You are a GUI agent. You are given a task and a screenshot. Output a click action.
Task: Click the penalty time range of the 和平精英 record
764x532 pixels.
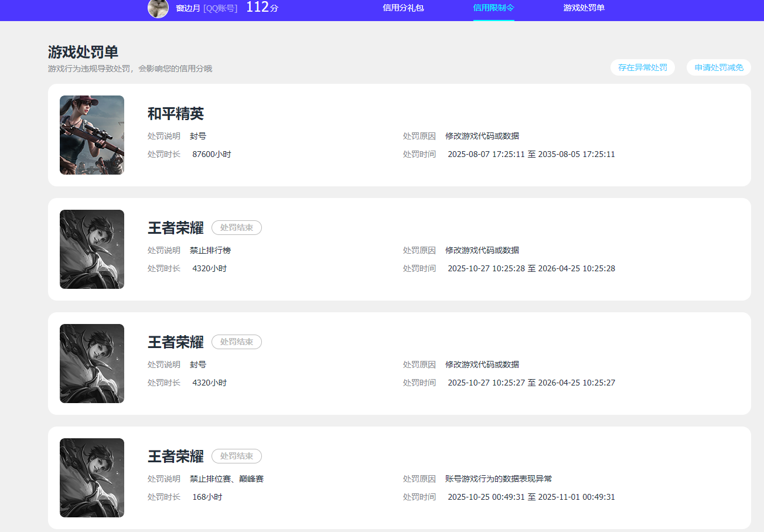pos(531,154)
